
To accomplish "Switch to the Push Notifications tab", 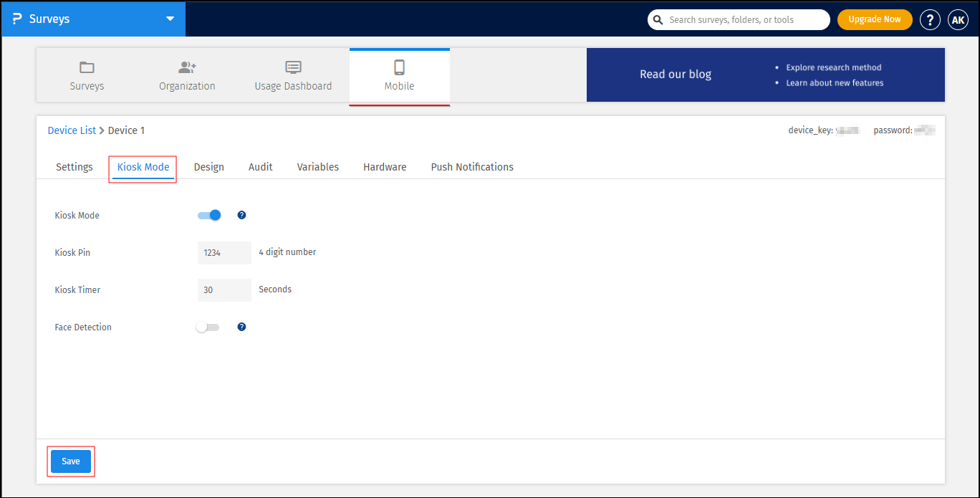I will click(472, 167).
